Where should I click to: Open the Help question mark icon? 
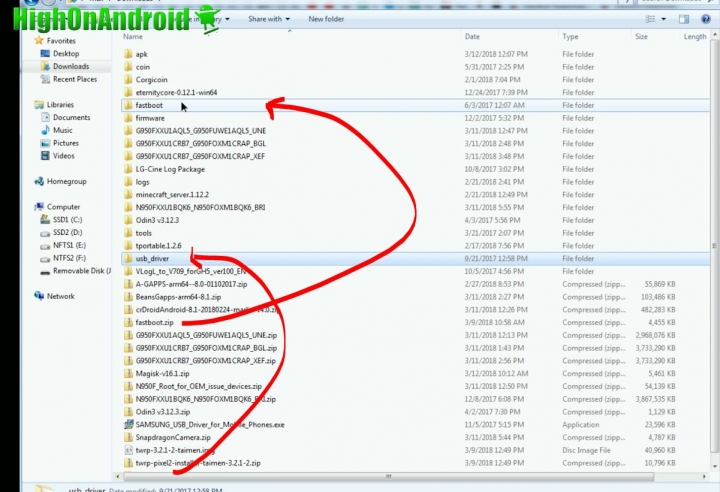click(x=706, y=19)
